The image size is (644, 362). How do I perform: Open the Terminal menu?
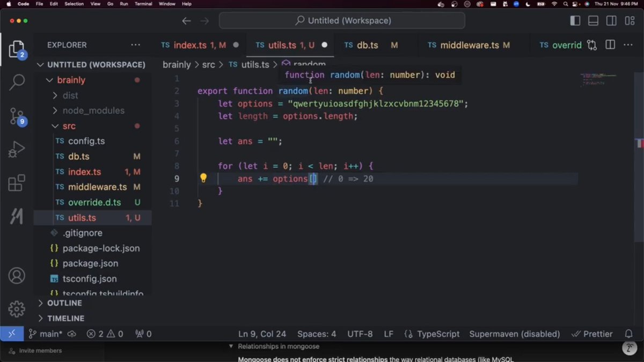(x=142, y=4)
